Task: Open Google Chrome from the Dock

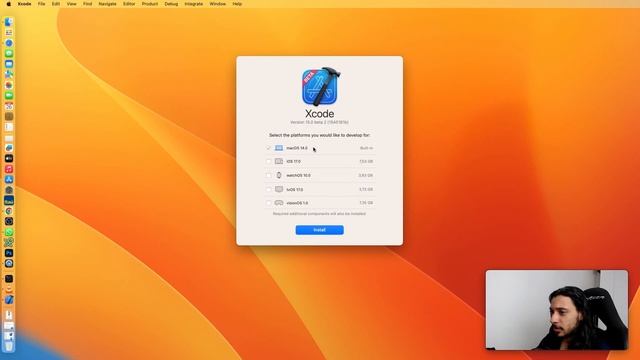Action: tap(9, 211)
